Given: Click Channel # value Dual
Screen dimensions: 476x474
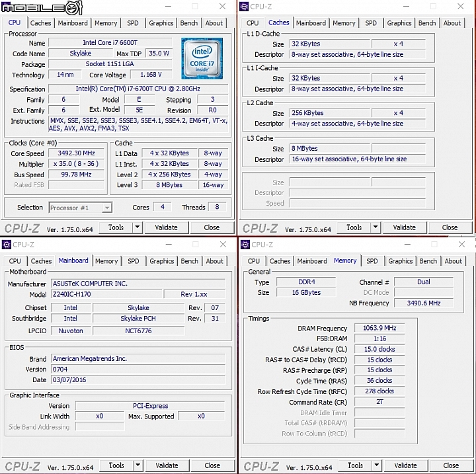Looking at the screenshot, I should pyautogui.click(x=424, y=282).
